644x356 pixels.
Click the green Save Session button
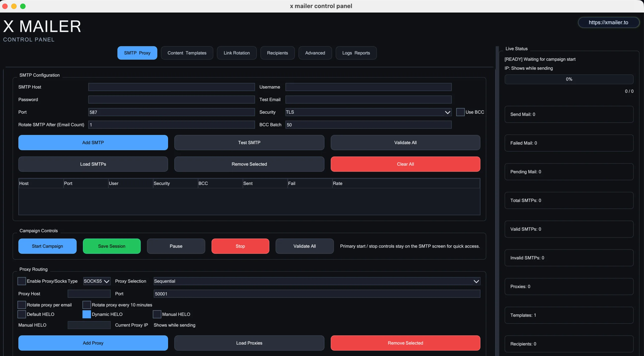[112, 246]
